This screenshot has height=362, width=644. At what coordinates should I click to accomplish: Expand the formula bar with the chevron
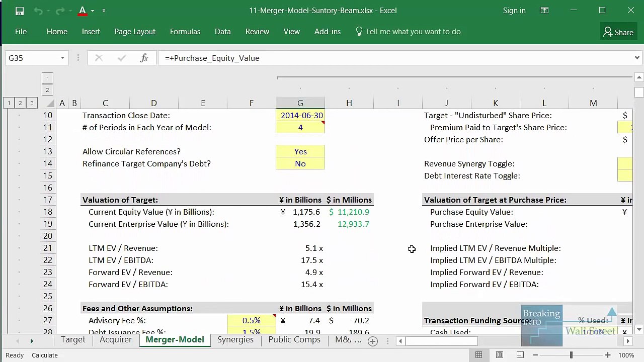click(637, 58)
